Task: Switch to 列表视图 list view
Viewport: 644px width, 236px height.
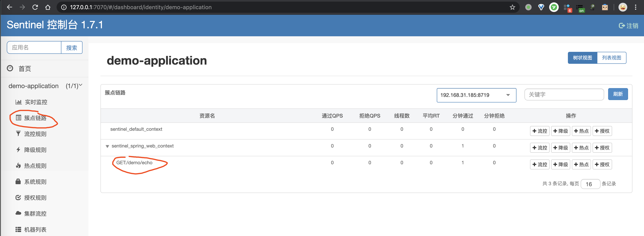Action: click(612, 57)
